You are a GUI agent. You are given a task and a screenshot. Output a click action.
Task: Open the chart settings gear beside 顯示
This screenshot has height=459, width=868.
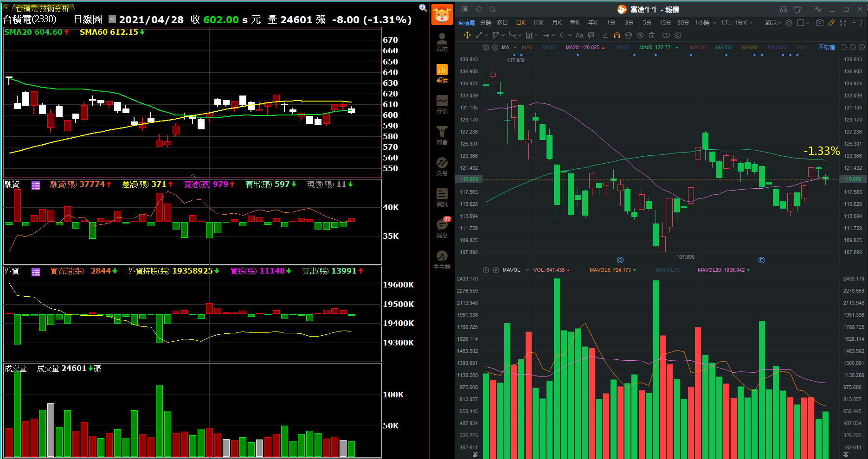[789, 22]
